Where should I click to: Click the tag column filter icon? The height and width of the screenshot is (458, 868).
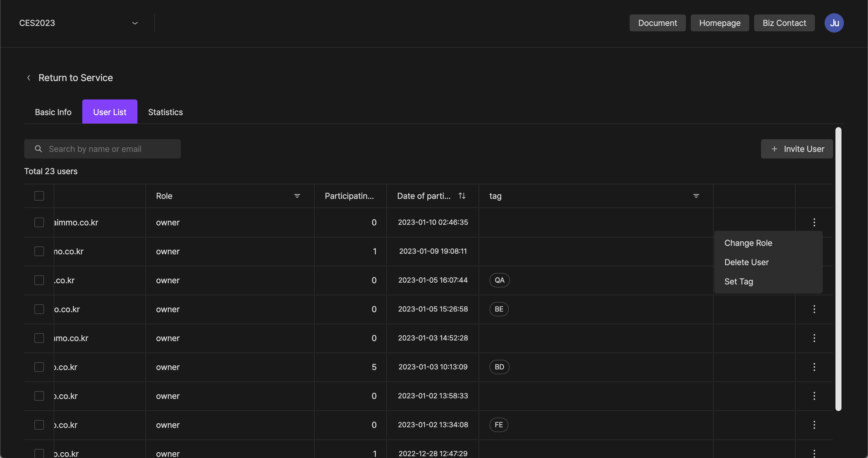click(x=696, y=196)
